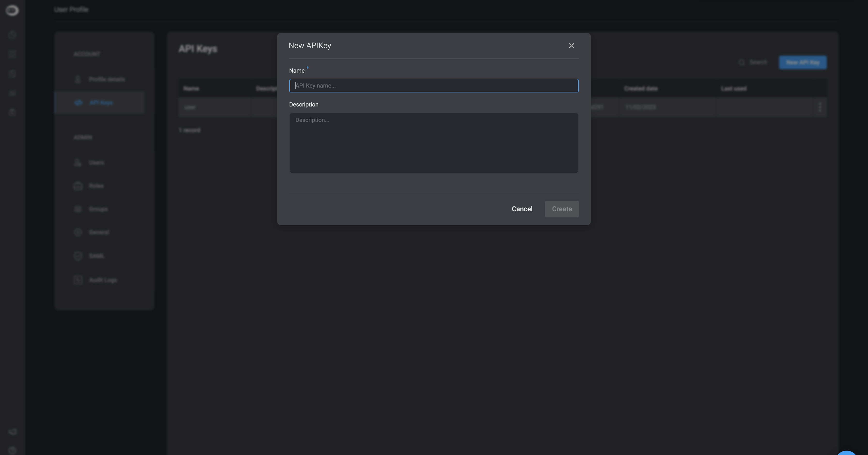
Task: Go to the Roles admin page
Action: click(x=96, y=186)
